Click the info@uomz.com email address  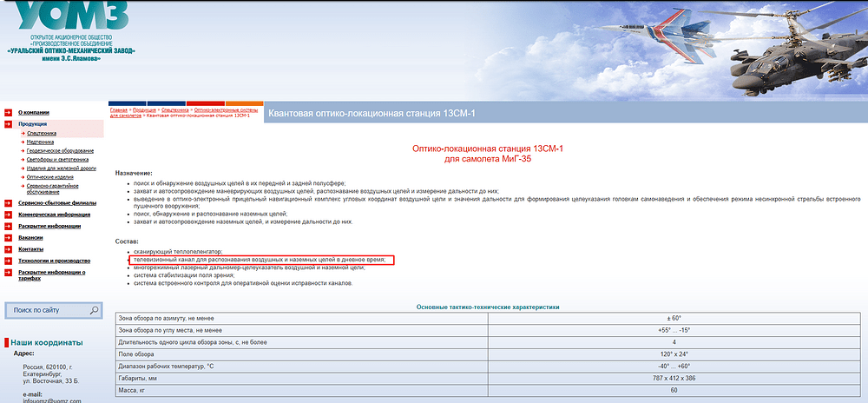pos(52,400)
